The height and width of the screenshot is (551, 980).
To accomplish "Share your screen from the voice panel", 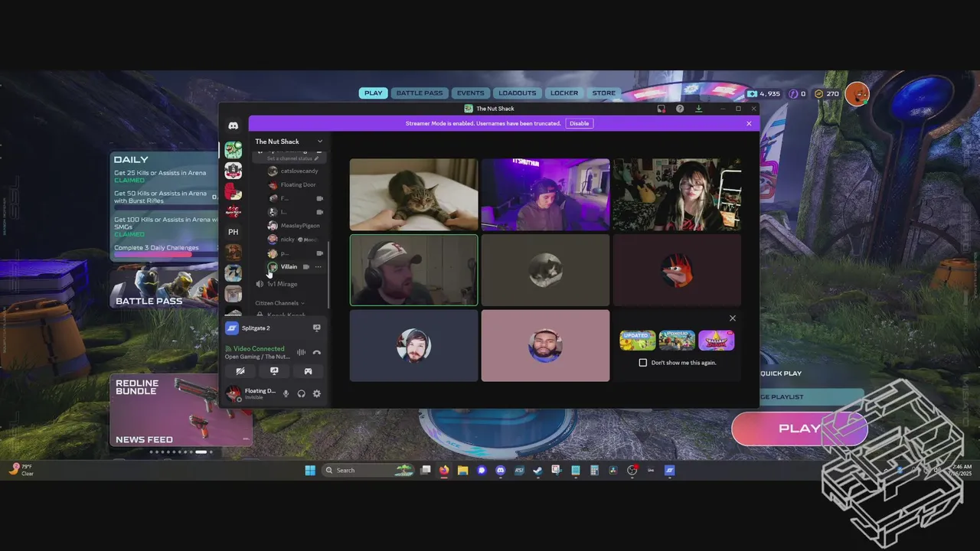I will coord(274,371).
